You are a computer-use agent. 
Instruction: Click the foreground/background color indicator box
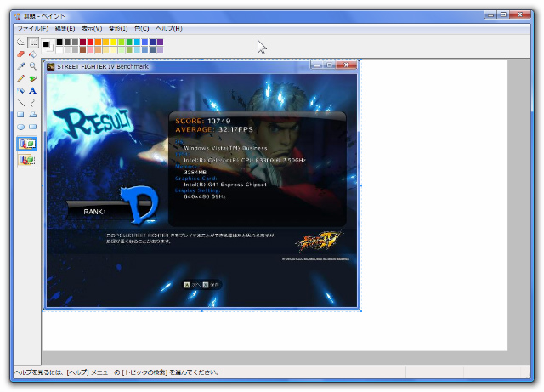click(48, 46)
